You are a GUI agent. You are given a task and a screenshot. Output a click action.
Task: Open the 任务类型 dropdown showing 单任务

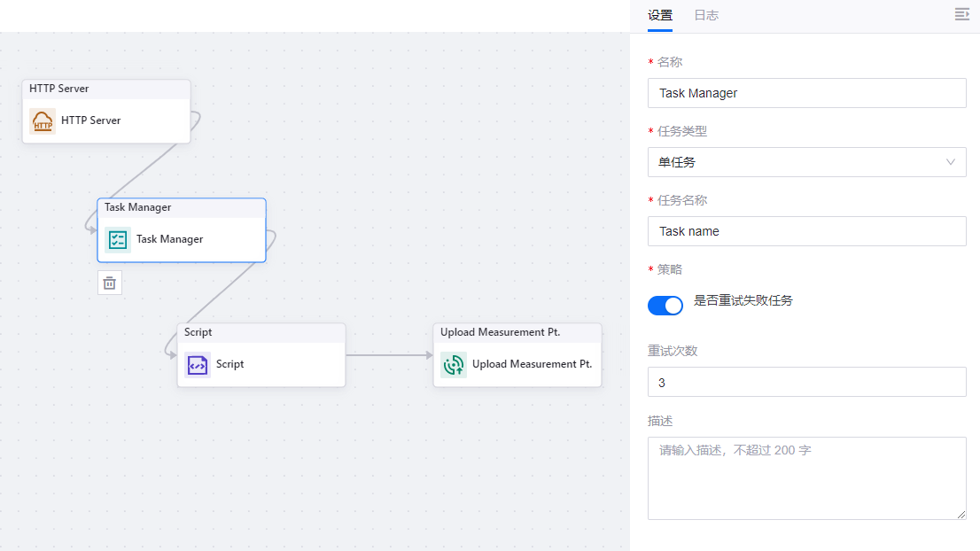tap(806, 162)
